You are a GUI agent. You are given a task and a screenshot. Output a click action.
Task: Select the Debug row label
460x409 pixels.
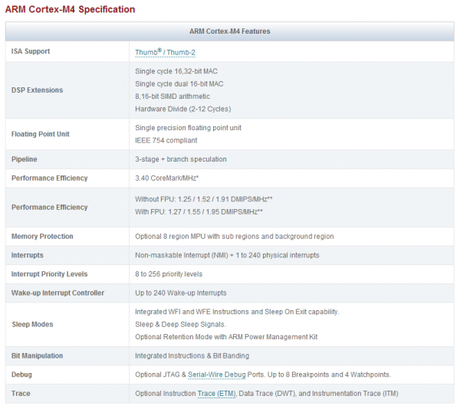pyautogui.click(x=22, y=375)
